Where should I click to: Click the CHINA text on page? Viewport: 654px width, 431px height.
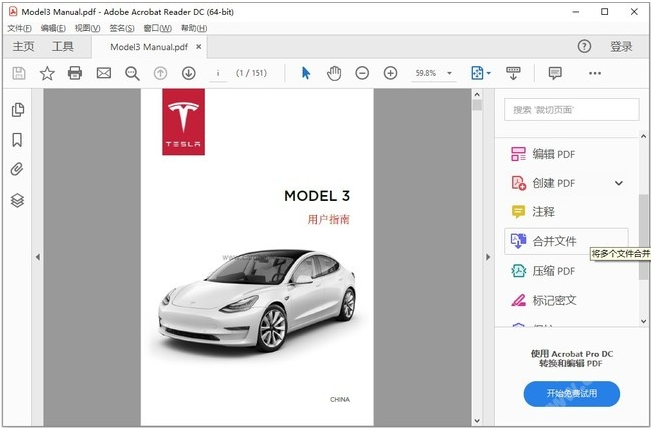pos(340,399)
